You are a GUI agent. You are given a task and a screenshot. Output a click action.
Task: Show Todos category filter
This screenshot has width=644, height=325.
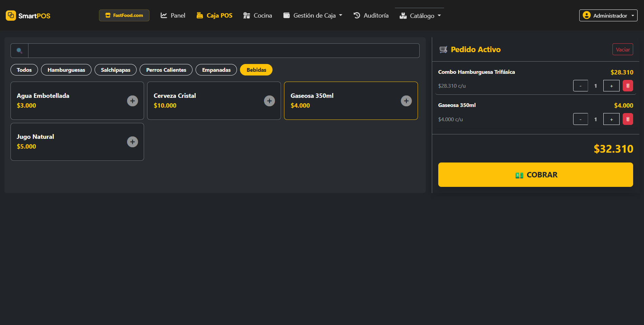pyautogui.click(x=24, y=70)
